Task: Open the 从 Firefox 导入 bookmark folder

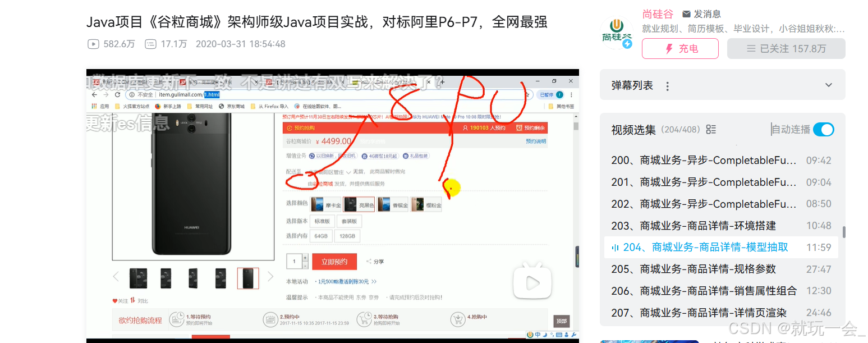Action: coord(269,106)
